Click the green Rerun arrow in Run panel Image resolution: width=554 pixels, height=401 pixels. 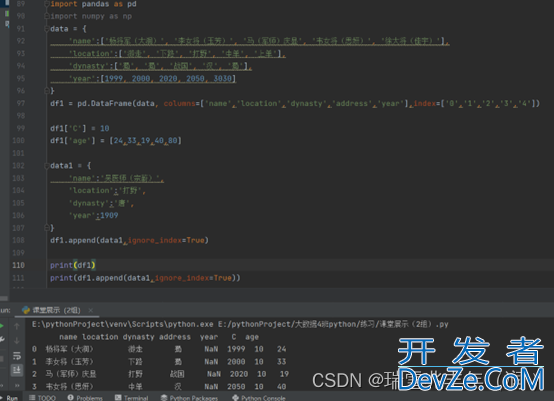click(x=1, y=326)
